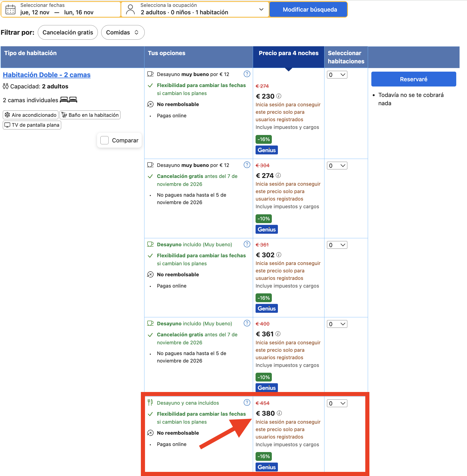Click the Baño en la habitación tag

click(90, 115)
